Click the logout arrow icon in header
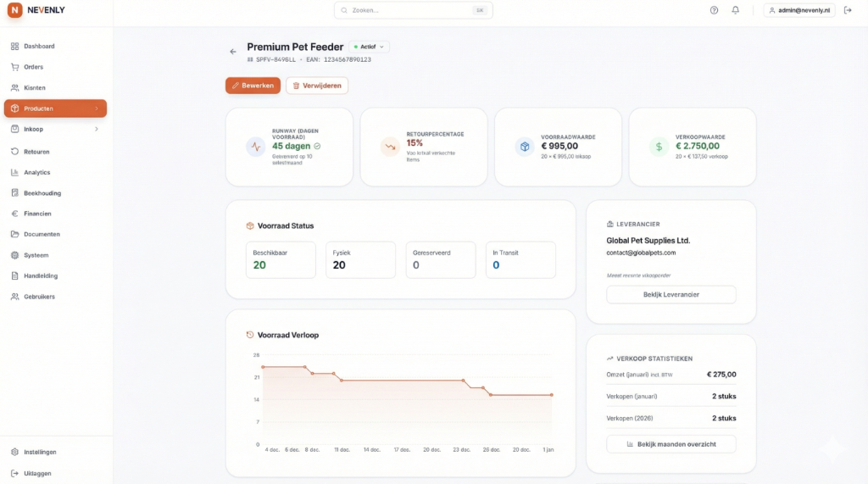Screen dimensions: 868x484 click(x=848, y=10)
